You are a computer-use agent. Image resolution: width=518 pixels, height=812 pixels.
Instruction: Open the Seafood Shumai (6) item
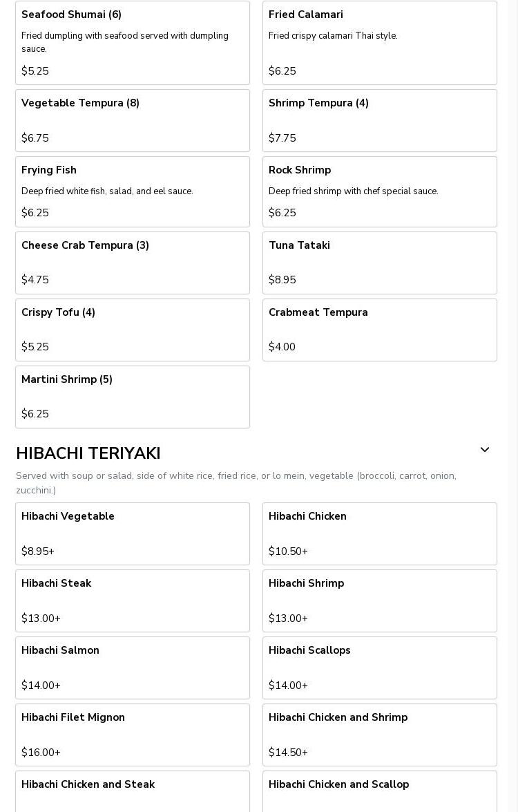click(x=133, y=42)
